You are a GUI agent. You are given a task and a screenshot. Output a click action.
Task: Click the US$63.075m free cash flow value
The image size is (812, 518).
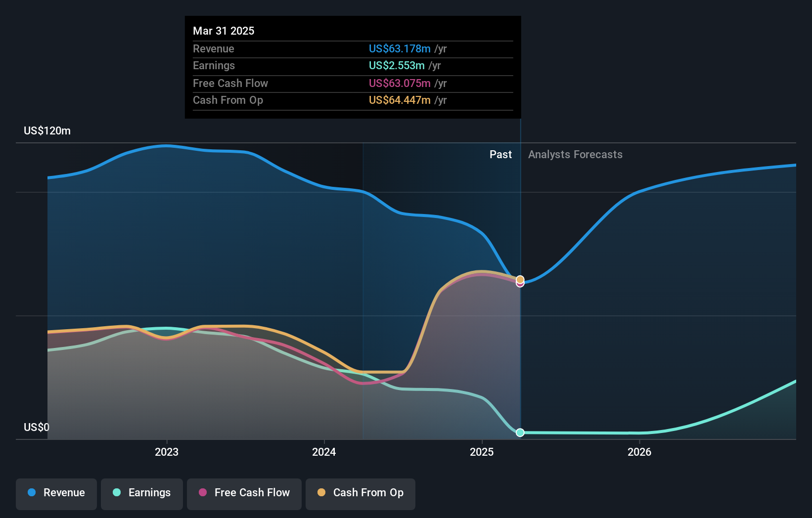pos(400,83)
